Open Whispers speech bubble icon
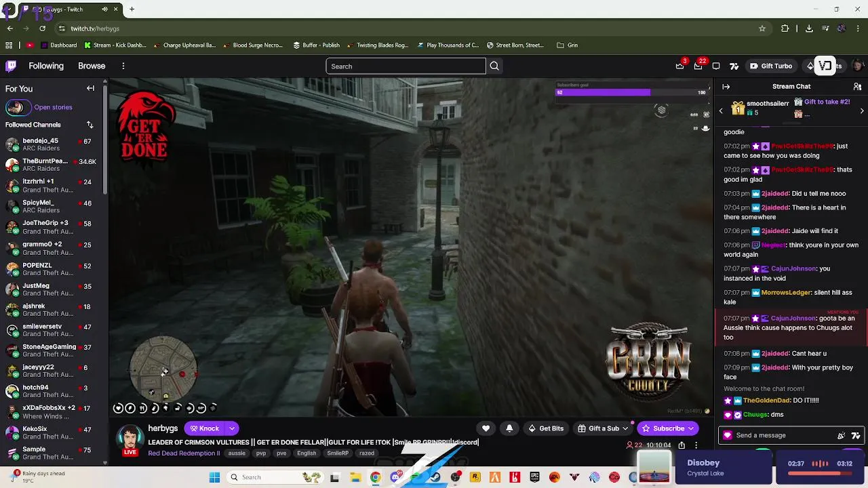This screenshot has height=488, width=868. pyautogui.click(x=716, y=66)
